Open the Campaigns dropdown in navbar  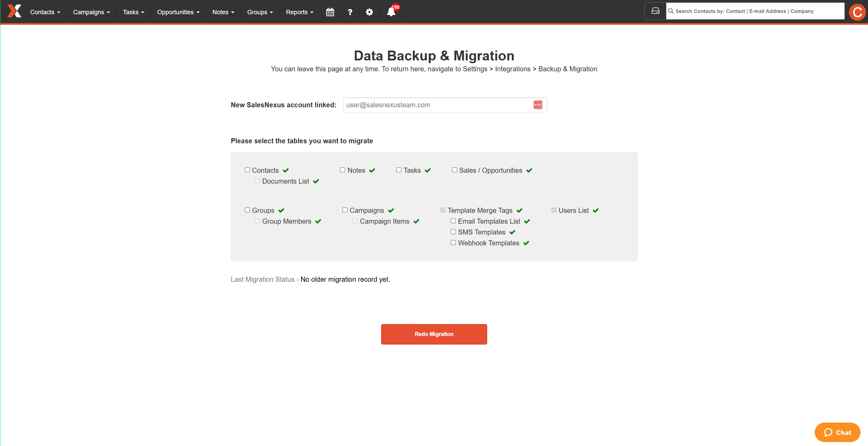(x=91, y=12)
